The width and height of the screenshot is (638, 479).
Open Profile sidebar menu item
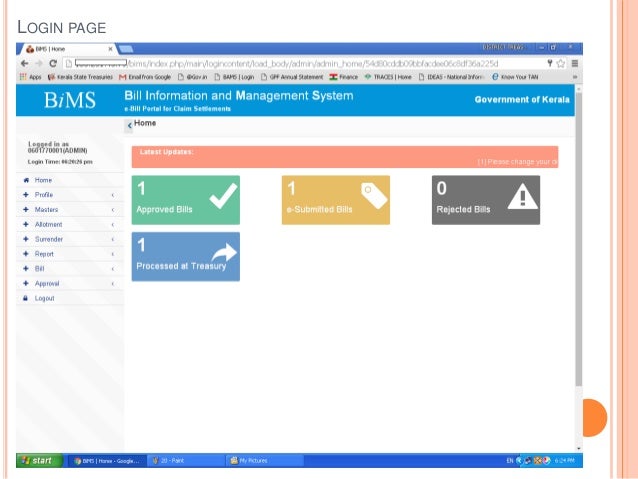click(x=70, y=195)
